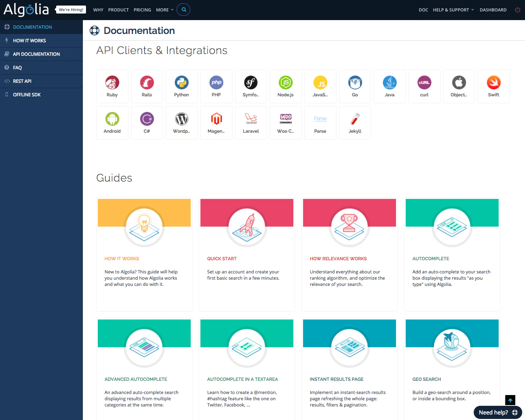The width and height of the screenshot is (525, 420).
Task: Click the lightbulb How It Works thumbnail
Action: (x=144, y=227)
